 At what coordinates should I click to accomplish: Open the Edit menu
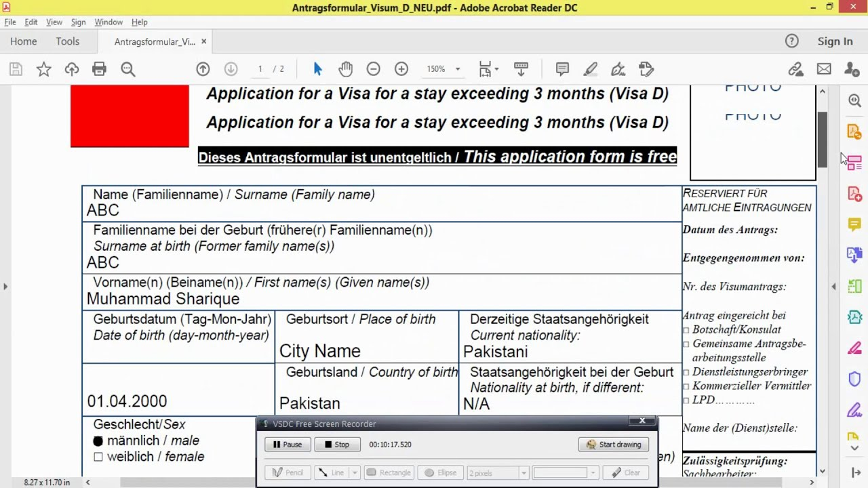click(x=31, y=22)
